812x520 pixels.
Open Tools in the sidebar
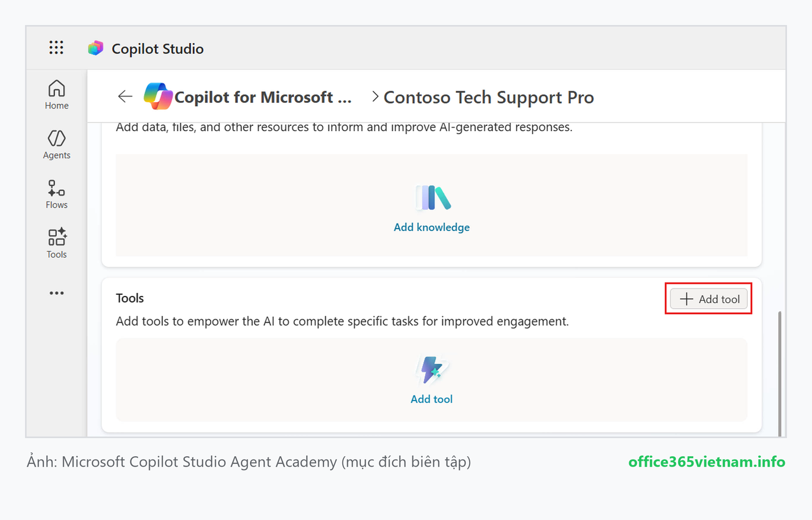pos(57,243)
